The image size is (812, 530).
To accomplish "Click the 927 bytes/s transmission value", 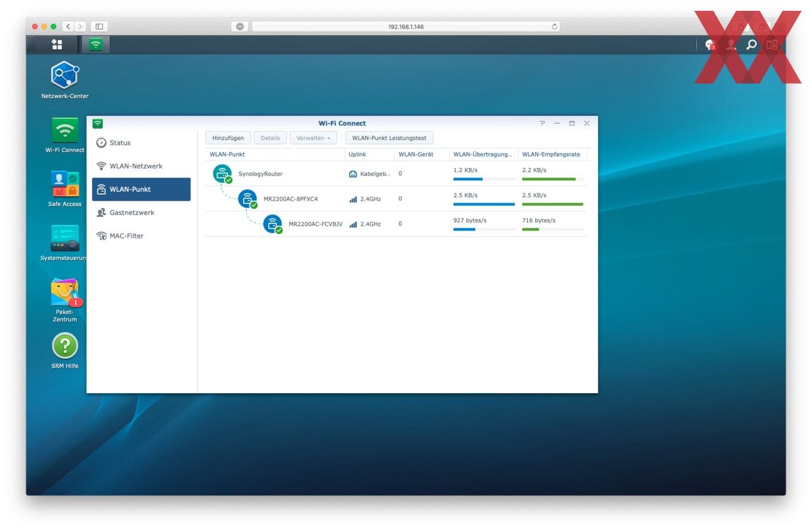I will (470, 220).
